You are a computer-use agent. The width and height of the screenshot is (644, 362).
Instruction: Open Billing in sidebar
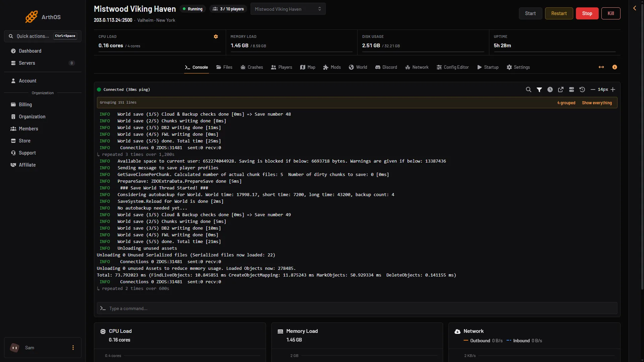click(43, 105)
